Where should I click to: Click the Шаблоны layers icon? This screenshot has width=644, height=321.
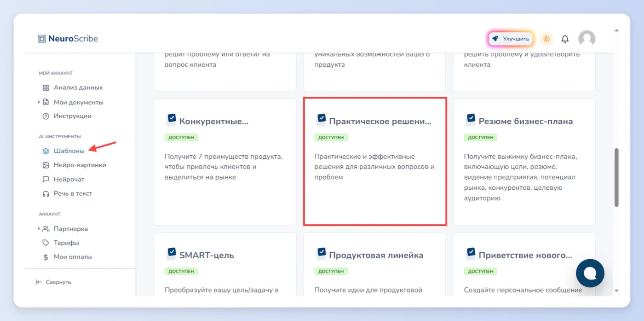pos(46,151)
